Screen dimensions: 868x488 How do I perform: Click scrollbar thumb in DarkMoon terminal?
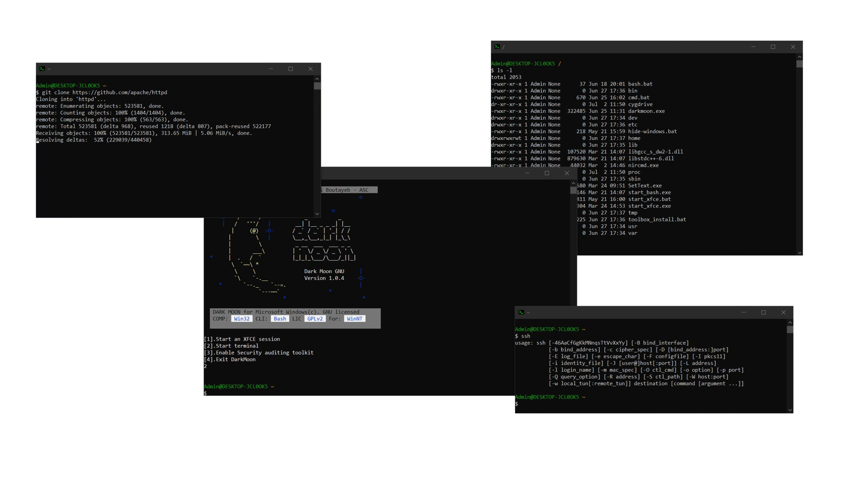573,190
